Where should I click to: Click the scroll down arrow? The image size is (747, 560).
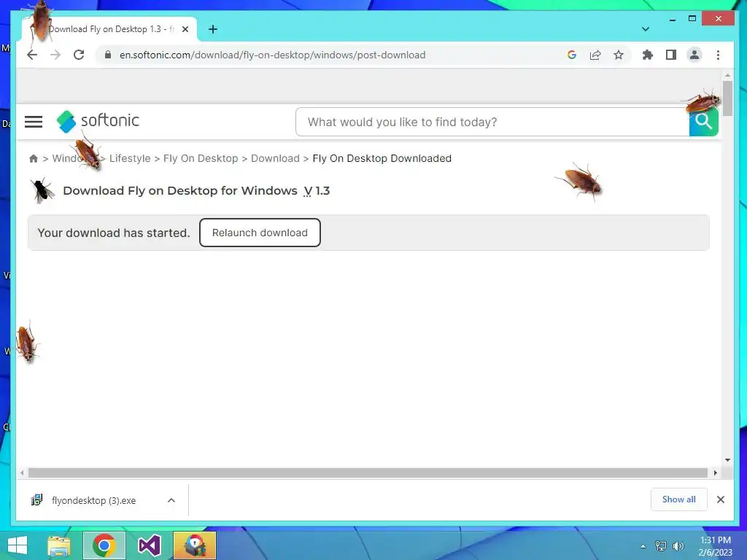pos(727,460)
